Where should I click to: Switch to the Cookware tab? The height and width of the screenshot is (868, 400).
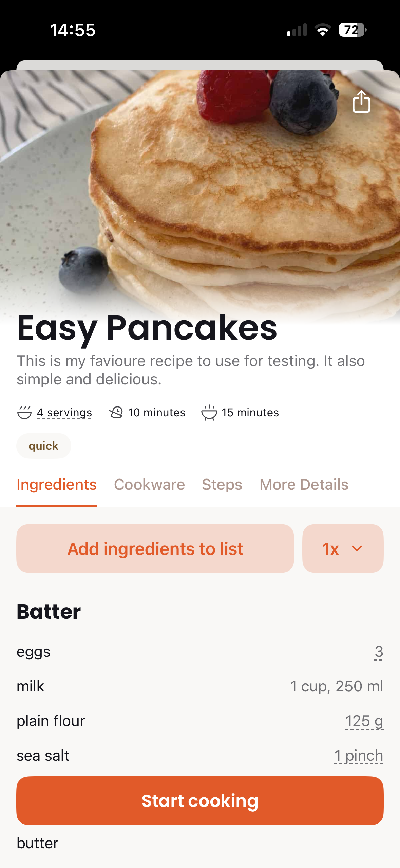[149, 485]
